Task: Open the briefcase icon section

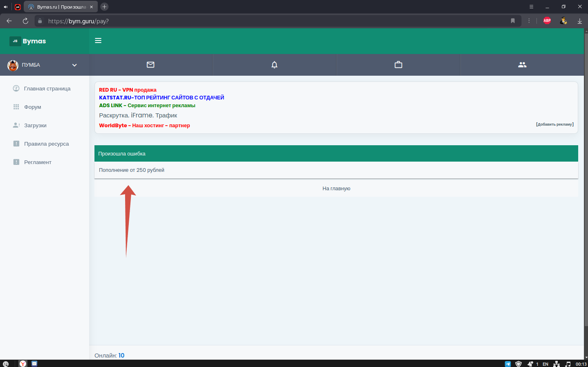Action: pyautogui.click(x=398, y=65)
